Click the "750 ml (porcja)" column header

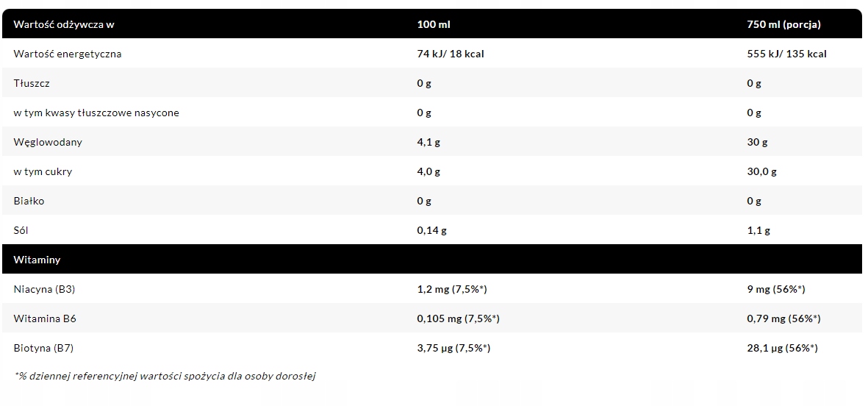click(x=783, y=24)
